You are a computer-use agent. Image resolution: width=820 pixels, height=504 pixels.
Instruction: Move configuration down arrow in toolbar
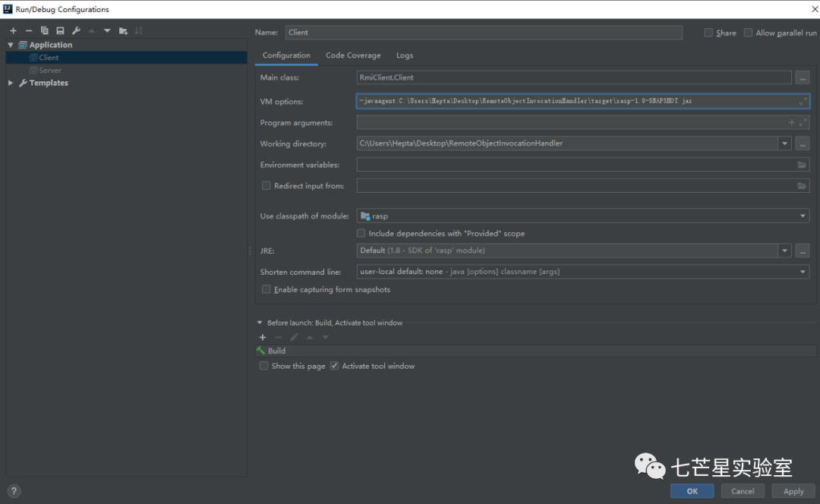[x=107, y=31]
